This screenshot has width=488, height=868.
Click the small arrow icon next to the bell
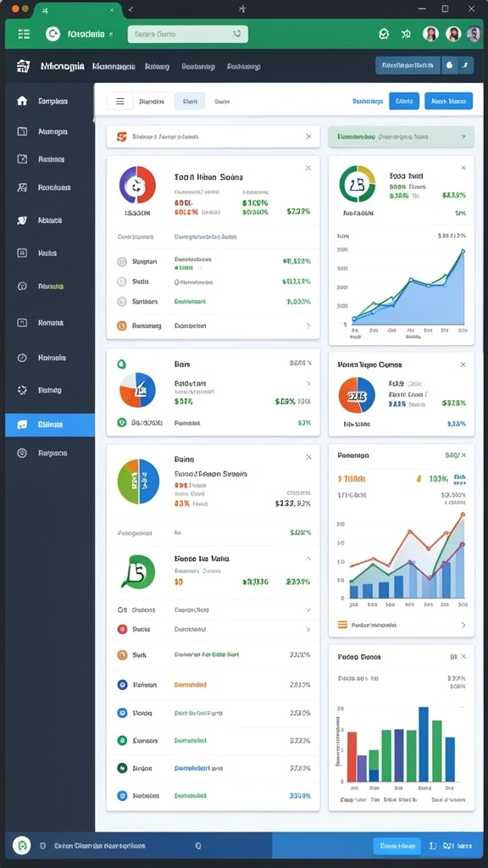tap(465, 65)
